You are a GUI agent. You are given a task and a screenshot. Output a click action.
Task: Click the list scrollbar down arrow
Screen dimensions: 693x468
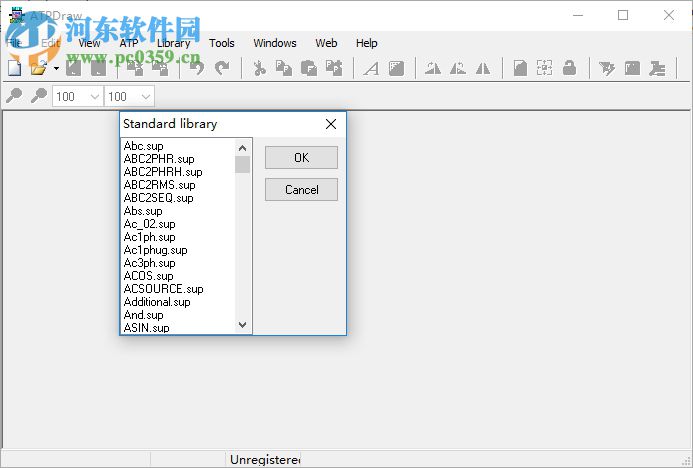242,325
